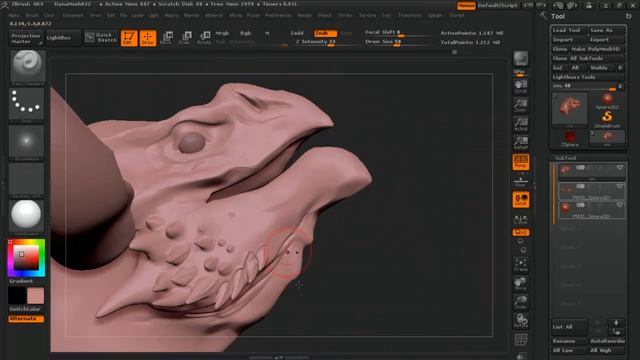Click the L.Sym icon

[520, 219]
